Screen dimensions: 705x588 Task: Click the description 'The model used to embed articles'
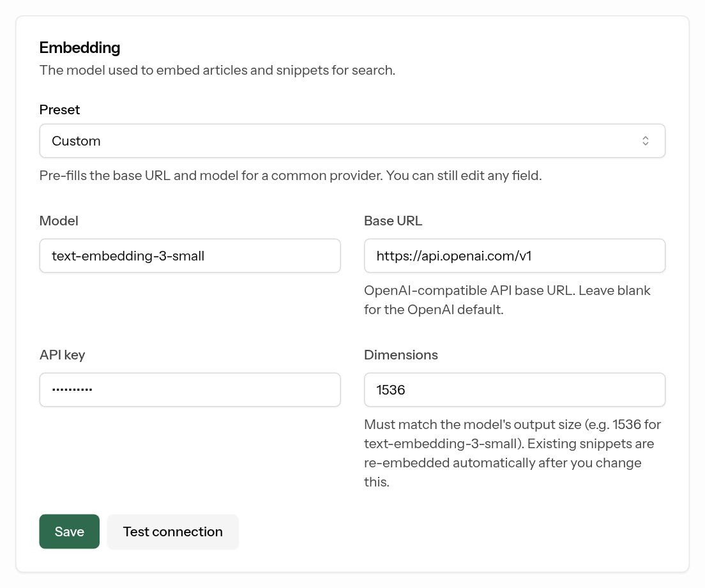[217, 70]
